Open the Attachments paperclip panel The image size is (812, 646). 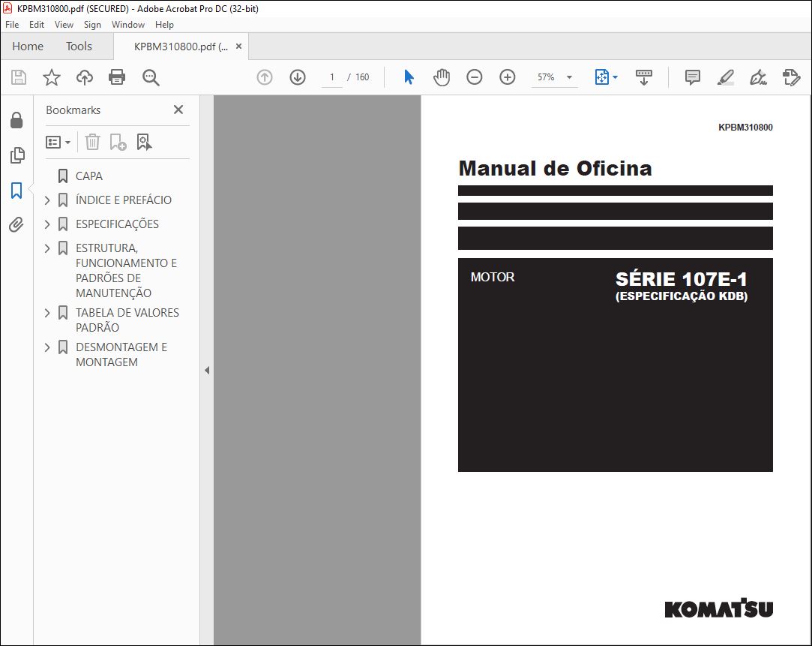click(16, 225)
